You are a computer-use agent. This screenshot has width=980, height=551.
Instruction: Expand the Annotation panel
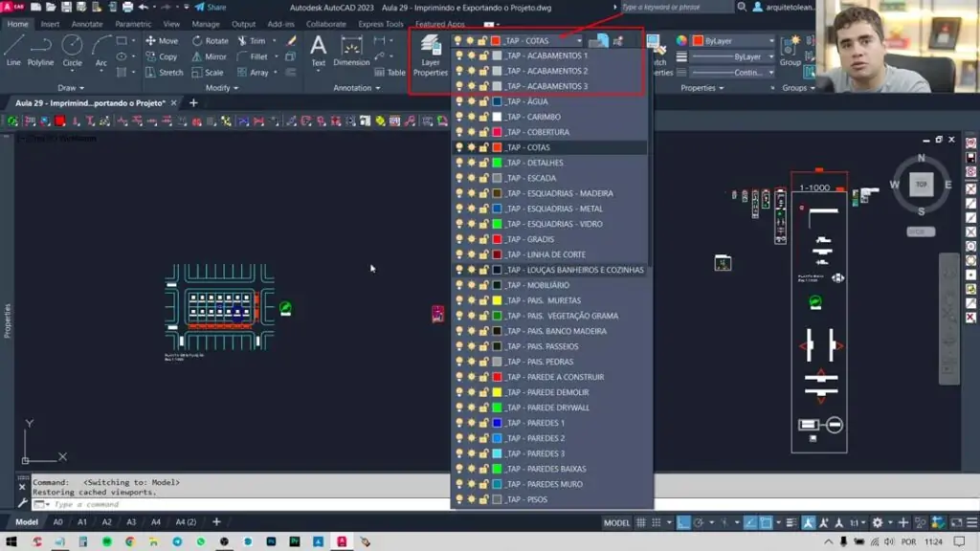coord(356,88)
